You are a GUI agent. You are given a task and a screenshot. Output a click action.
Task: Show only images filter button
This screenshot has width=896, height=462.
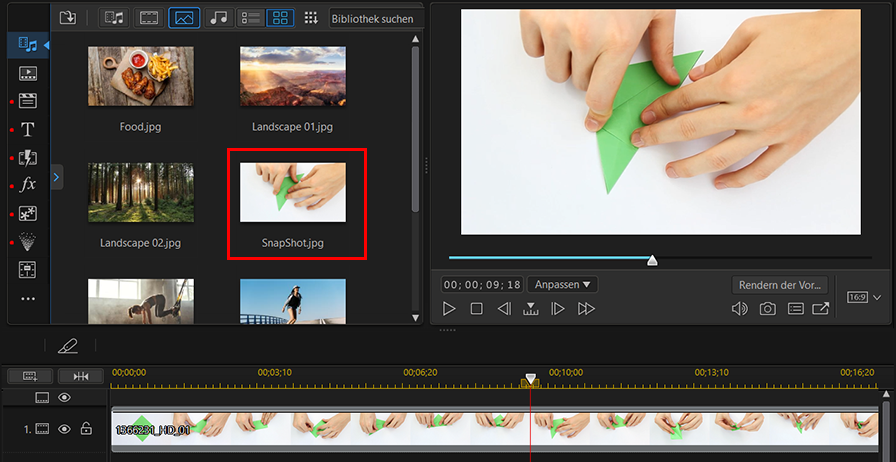(184, 18)
